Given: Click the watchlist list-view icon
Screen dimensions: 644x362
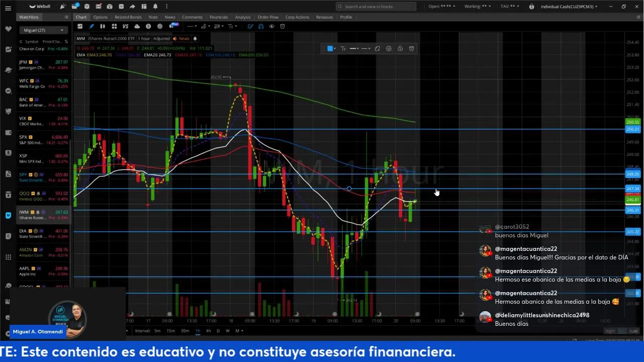Looking at the screenshot, I should 66,17.
